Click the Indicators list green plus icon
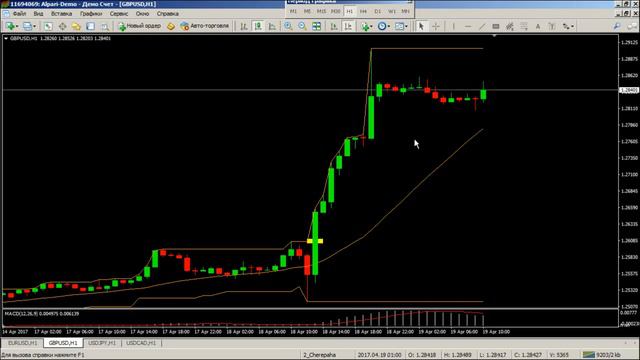The width and height of the screenshot is (640, 360). coord(365,26)
